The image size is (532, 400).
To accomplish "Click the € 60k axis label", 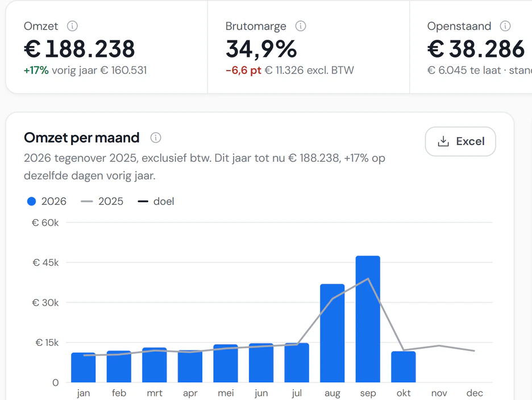I will pos(45,222).
